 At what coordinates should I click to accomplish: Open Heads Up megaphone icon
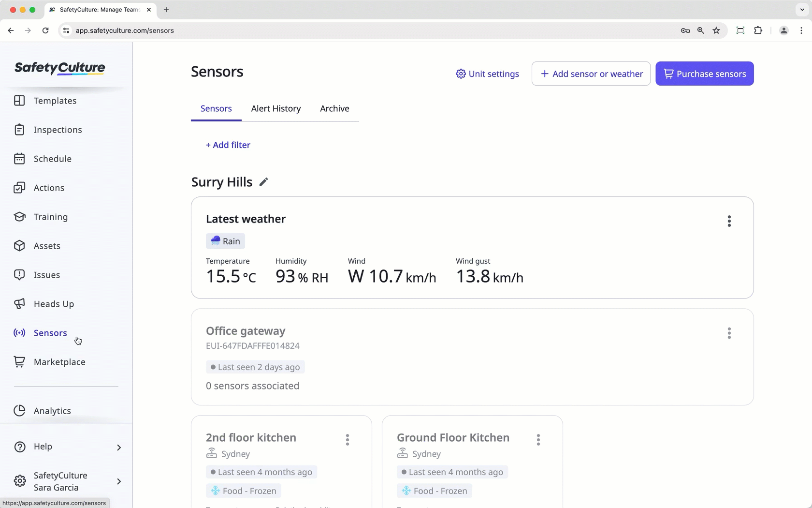pyautogui.click(x=19, y=304)
